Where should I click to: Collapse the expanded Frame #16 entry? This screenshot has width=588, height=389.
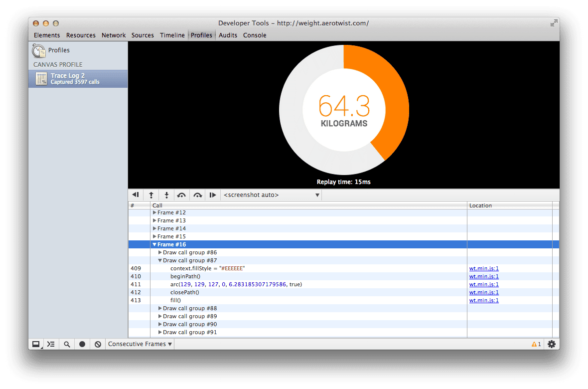(x=154, y=244)
